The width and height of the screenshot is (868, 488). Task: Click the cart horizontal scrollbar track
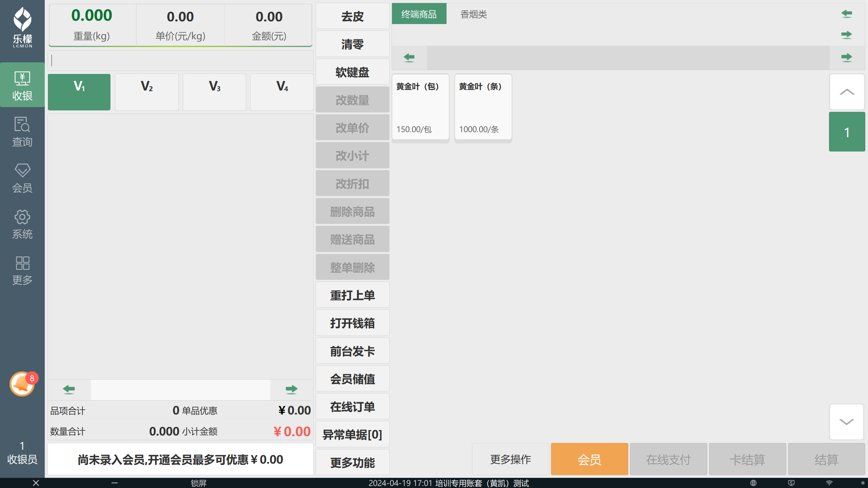[180, 389]
